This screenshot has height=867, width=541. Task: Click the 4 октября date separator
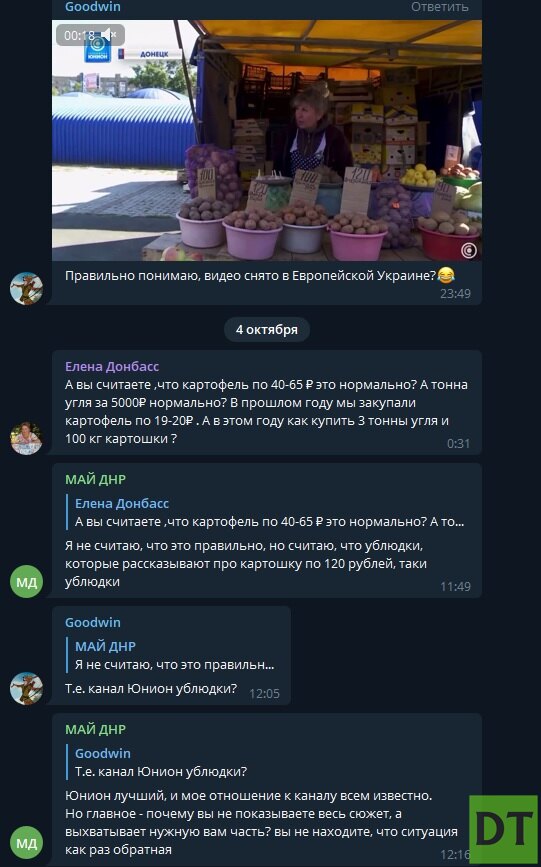click(x=267, y=330)
